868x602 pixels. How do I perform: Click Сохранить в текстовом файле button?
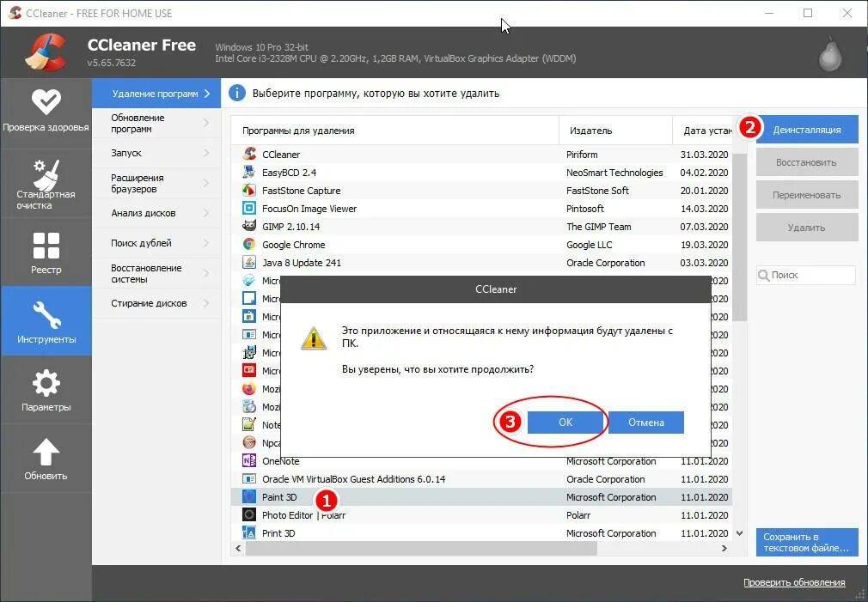click(x=807, y=542)
